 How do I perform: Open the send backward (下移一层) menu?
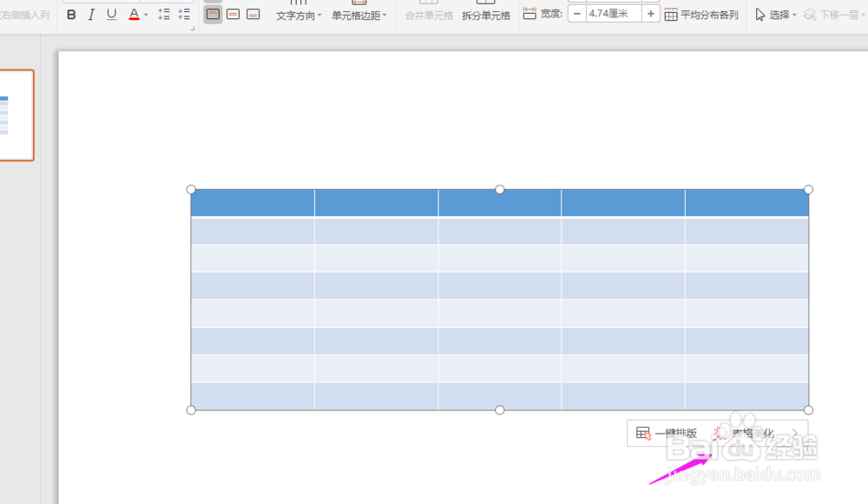(x=835, y=15)
